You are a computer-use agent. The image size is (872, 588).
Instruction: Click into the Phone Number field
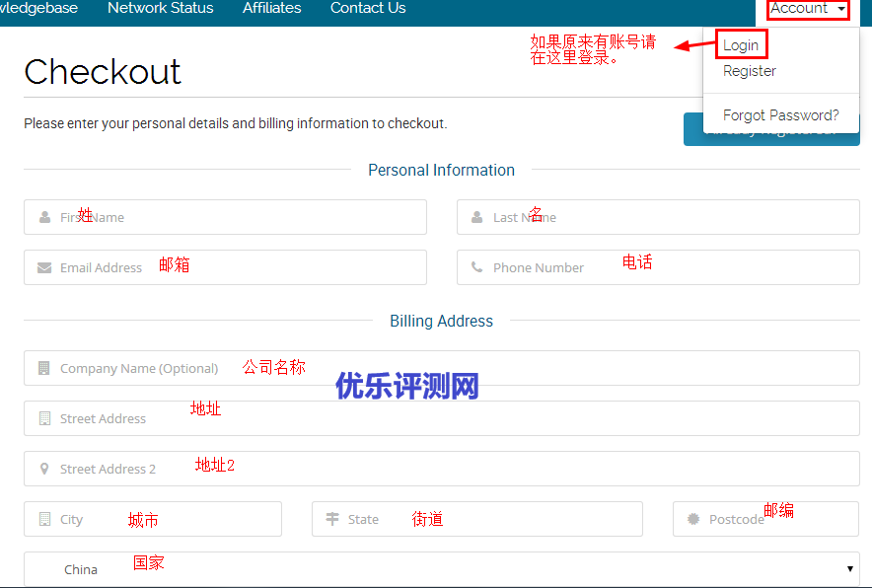[x=658, y=267]
